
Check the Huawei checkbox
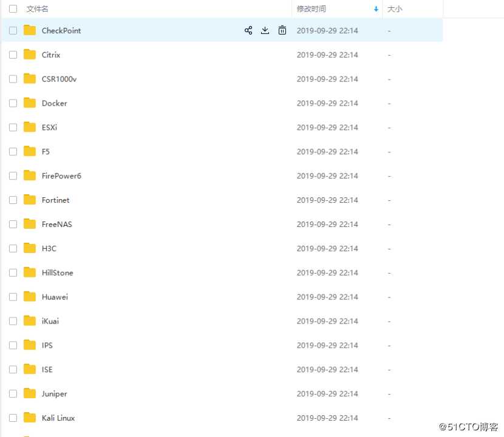(13, 297)
